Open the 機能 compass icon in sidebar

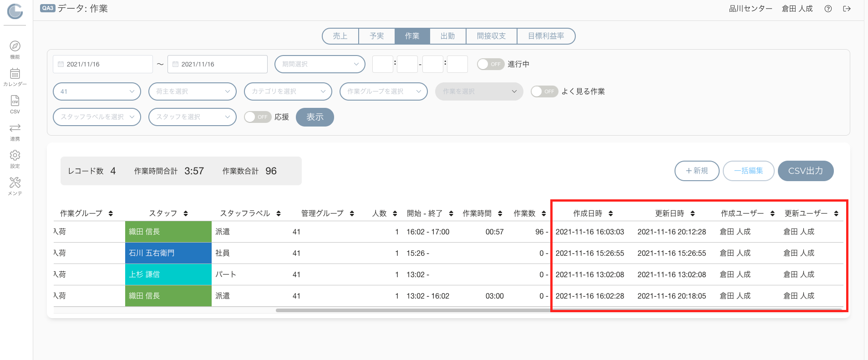pyautogui.click(x=15, y=46)
